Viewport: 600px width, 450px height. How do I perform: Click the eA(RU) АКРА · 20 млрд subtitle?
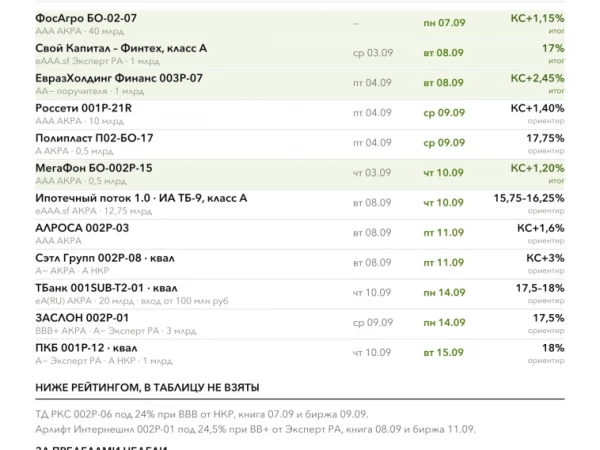[x=85, y=301]
